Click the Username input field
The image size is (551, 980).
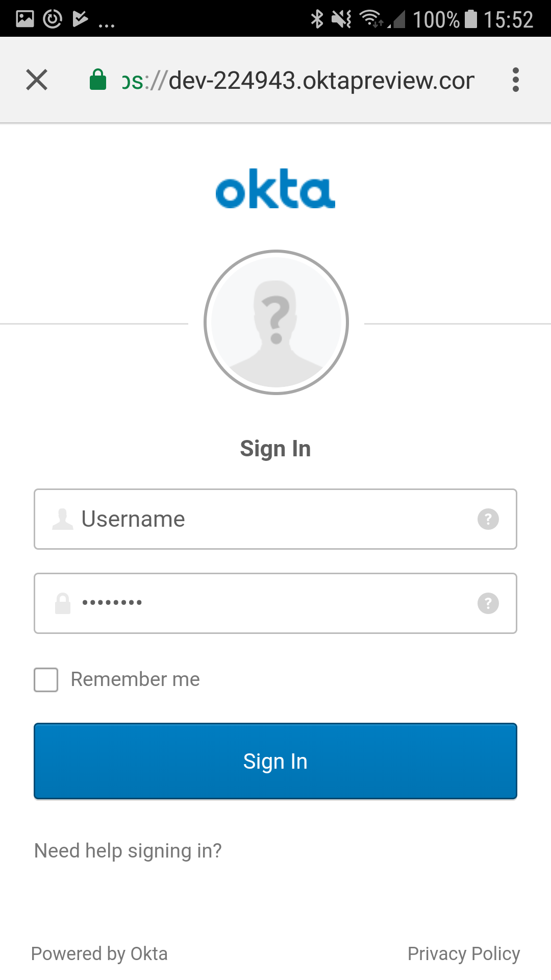[275, 519]
